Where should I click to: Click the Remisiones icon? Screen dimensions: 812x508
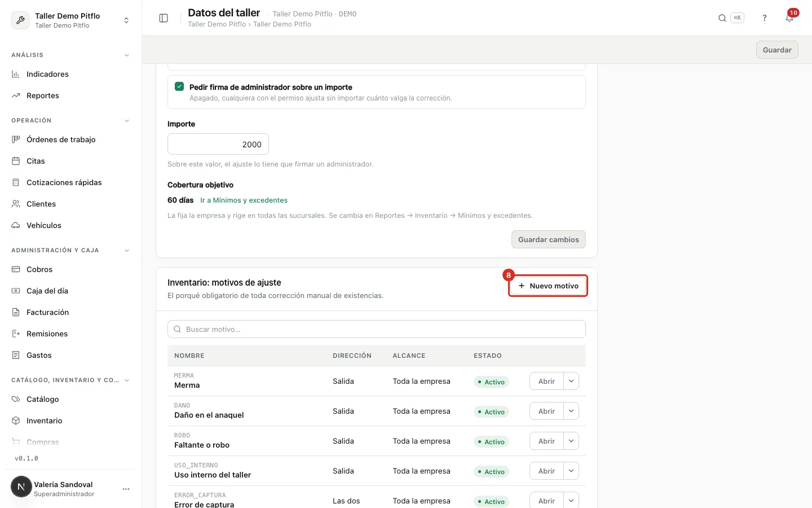(16, 334)
